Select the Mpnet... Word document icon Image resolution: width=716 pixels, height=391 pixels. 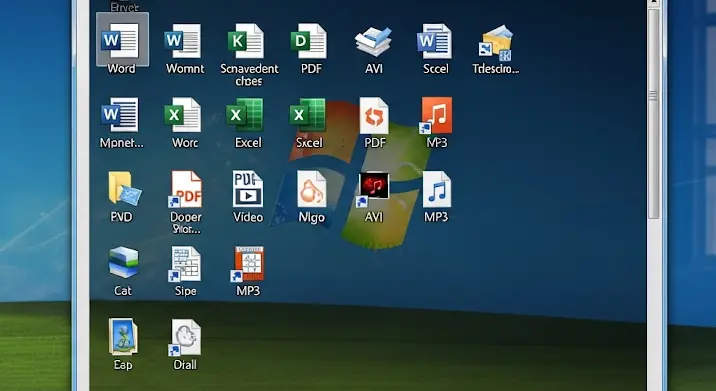tap(120, 114)
